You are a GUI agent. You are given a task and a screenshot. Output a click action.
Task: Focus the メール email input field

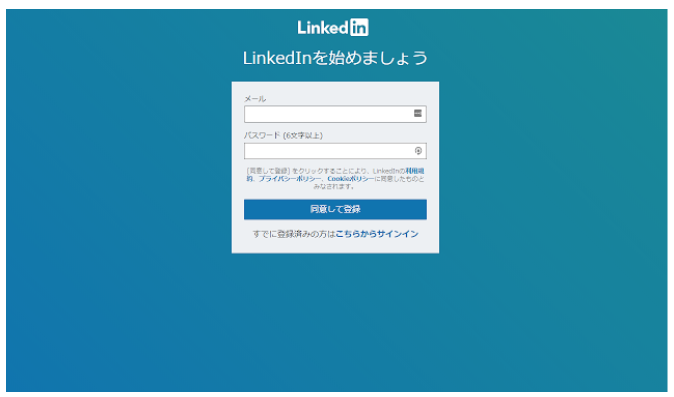click(335, 114)
